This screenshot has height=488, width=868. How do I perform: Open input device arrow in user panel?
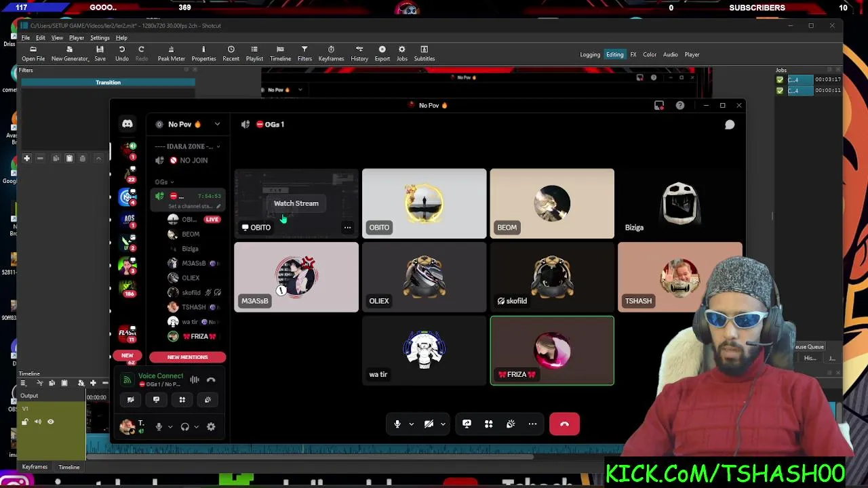(170, 427)
